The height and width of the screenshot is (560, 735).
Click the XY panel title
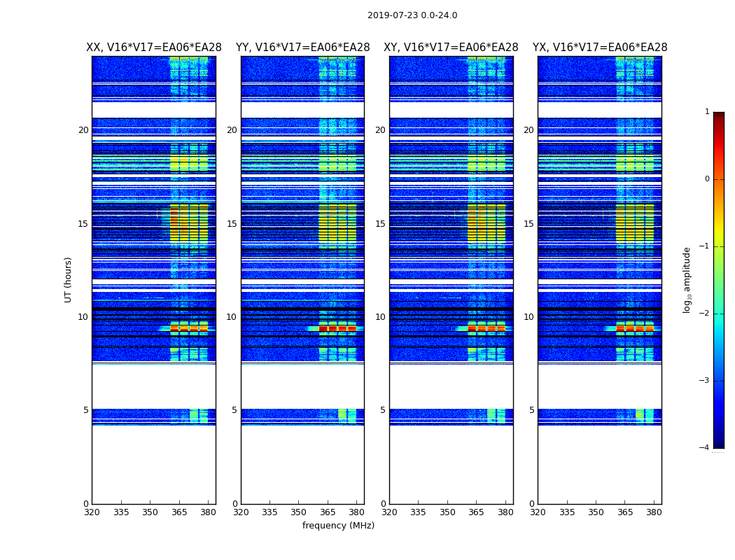pyautogui.click(x=451, y=48)
